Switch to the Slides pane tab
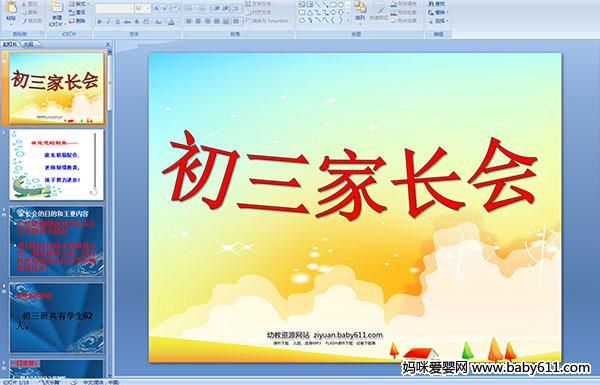 10,44
